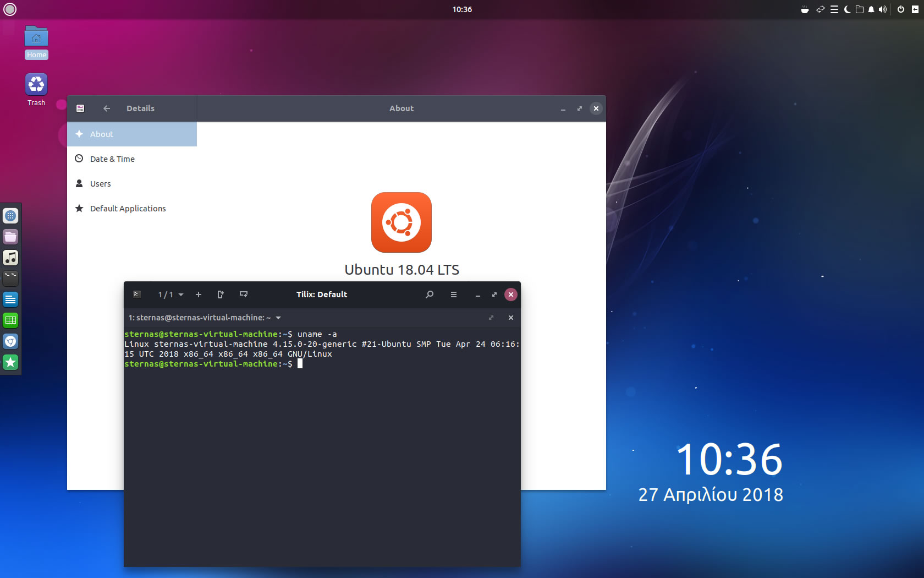This screenshot has height=578, width=924.
Task: Click the top panel clock showing 10:36
Action: tap(462, 9)
